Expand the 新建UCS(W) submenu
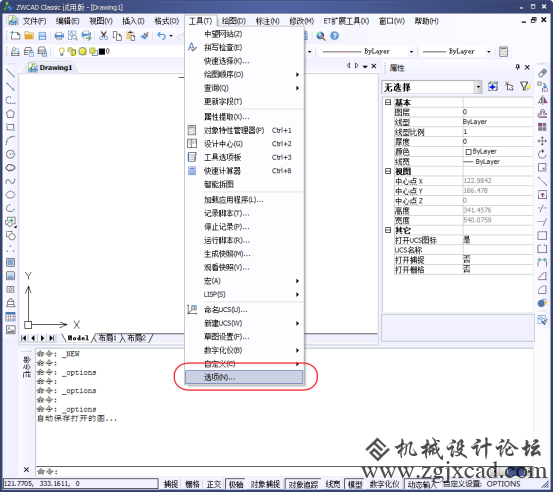554x492 pixels. (x=244, y=323)
